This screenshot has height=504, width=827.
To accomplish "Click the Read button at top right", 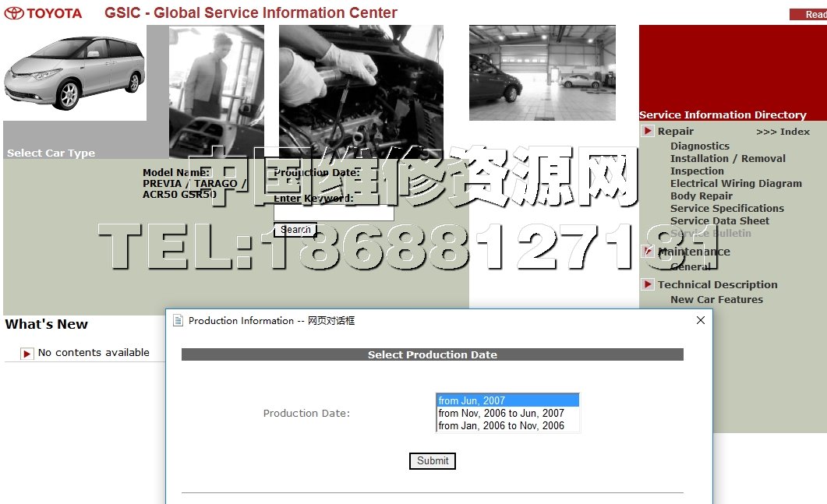I will pos(808,15).
